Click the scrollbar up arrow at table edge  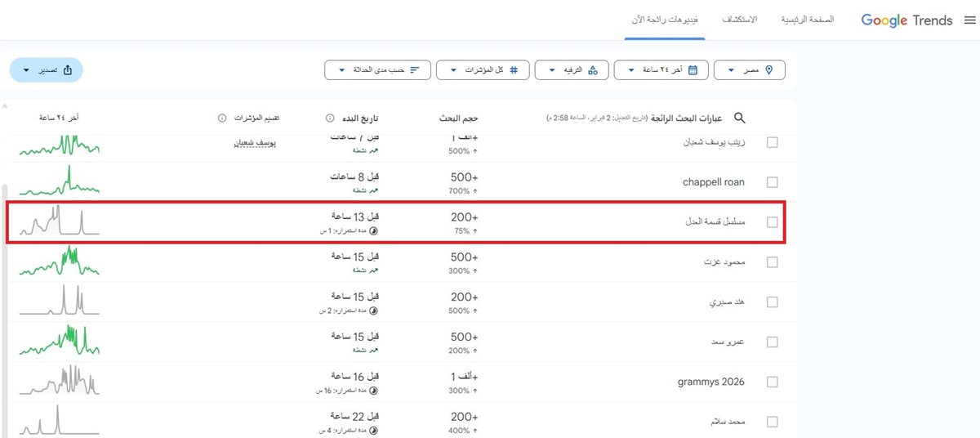point(4,106)
